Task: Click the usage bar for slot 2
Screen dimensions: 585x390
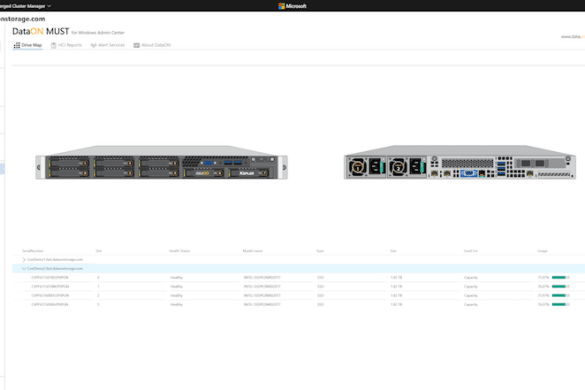Action: click(561, 296)
